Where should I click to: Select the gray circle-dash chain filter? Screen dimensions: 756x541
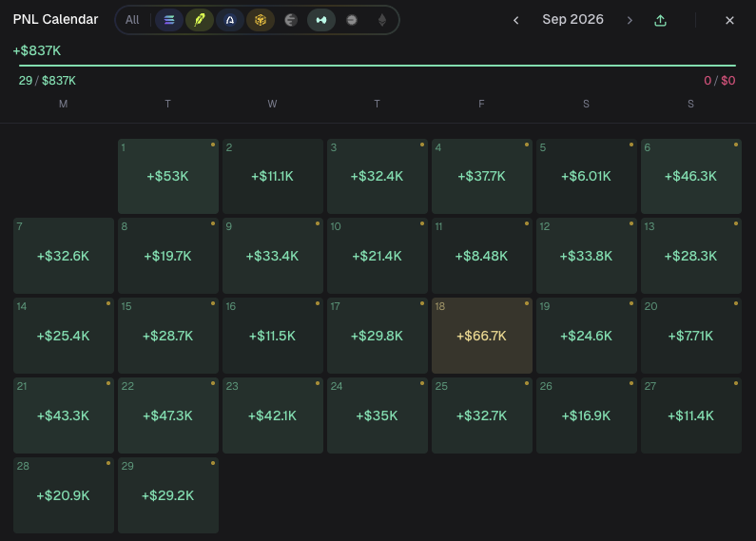point(352,20)
